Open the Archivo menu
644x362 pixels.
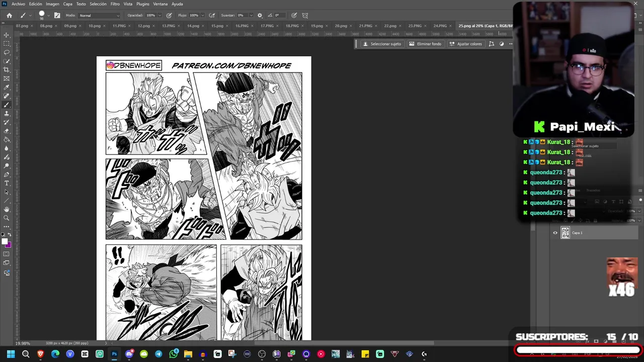pyautogui.click(x=18, y=4)
